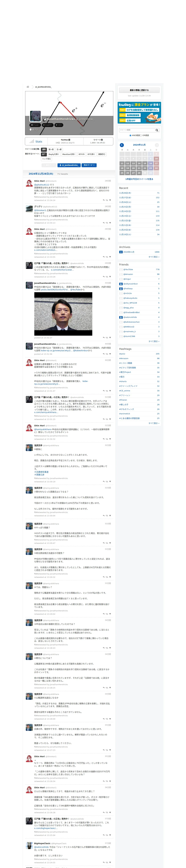This screenshot has height=868, width=186.
Task: Reply to tweet retweeted at 13:28:00
Action: [104, 719]
